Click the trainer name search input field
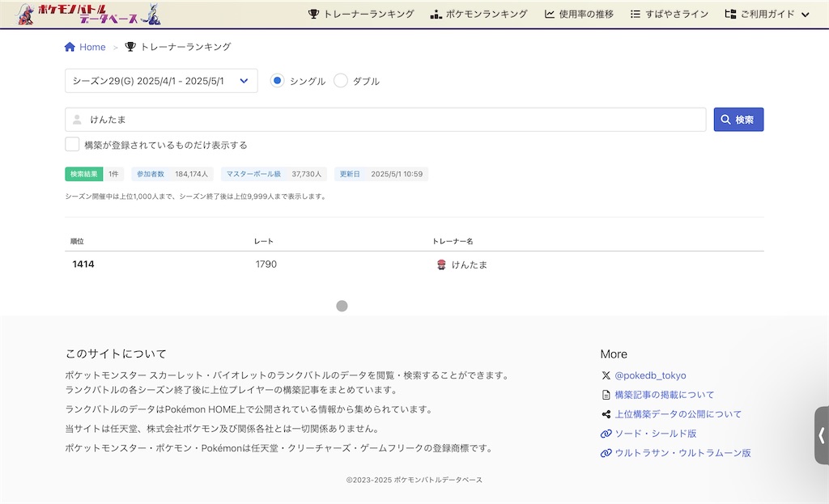Viewport: 829px width, 504px height. pyautogui.click(x=385, y=120)
